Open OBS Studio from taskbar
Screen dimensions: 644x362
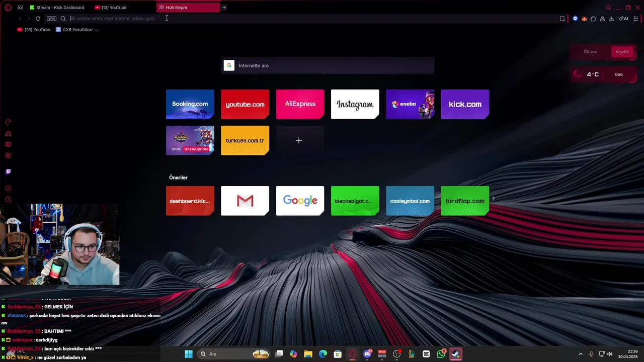point(397,354)
